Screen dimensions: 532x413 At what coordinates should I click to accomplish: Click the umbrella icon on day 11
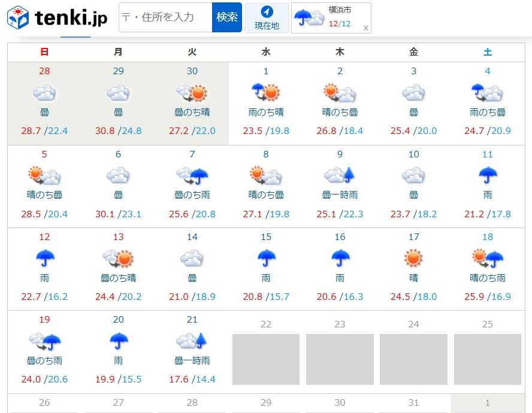pyautogui.click(x=488, y=175)
